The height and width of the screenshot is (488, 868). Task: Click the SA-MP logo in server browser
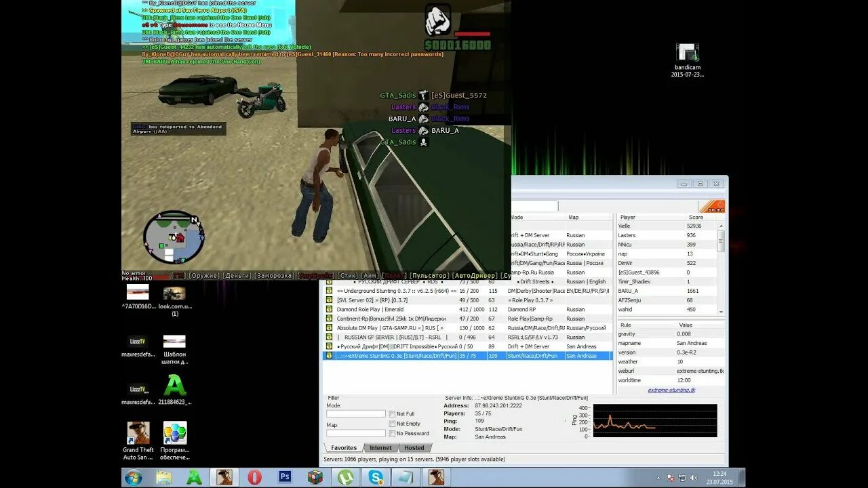point(711,206)
